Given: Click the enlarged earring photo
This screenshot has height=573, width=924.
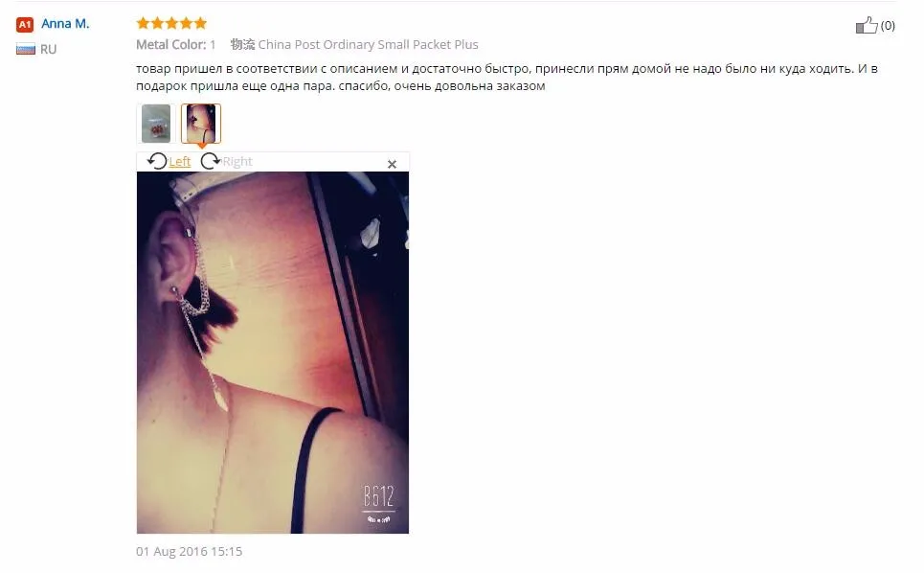Looking at the screenshot, I should [273, 353].
